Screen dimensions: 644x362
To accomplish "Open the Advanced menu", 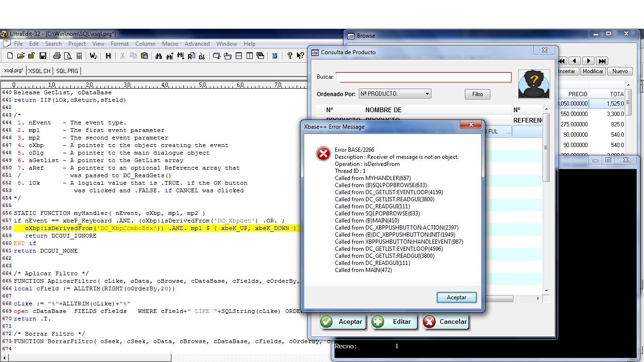I will 197,44.
